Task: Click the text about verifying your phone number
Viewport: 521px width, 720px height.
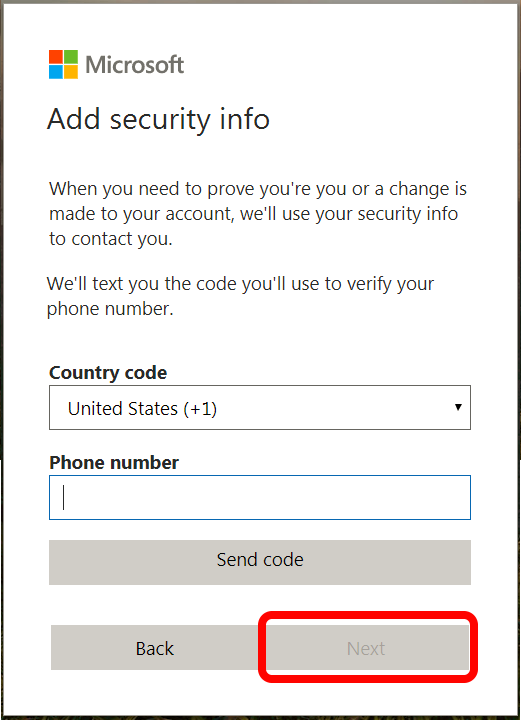Action: (x=240, y=296)
